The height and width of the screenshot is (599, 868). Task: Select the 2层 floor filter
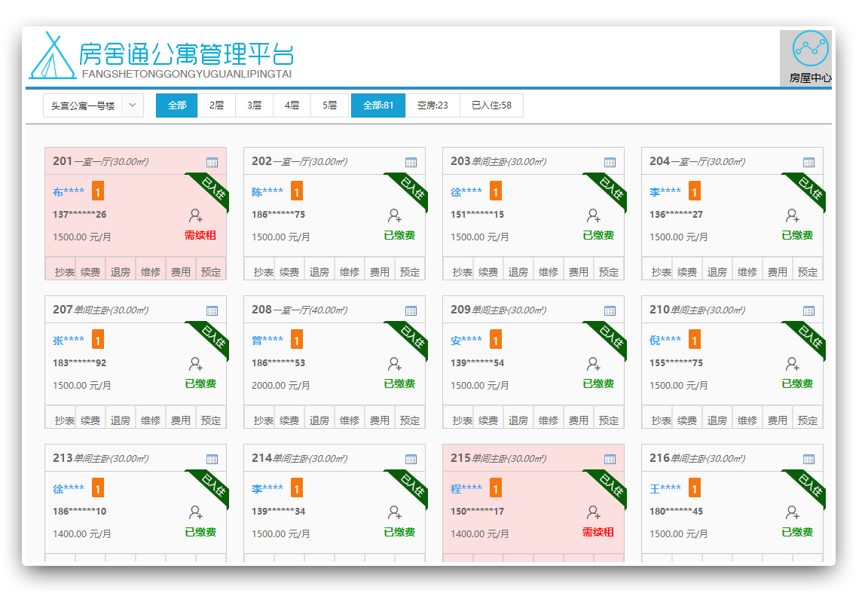coord(216,105)
